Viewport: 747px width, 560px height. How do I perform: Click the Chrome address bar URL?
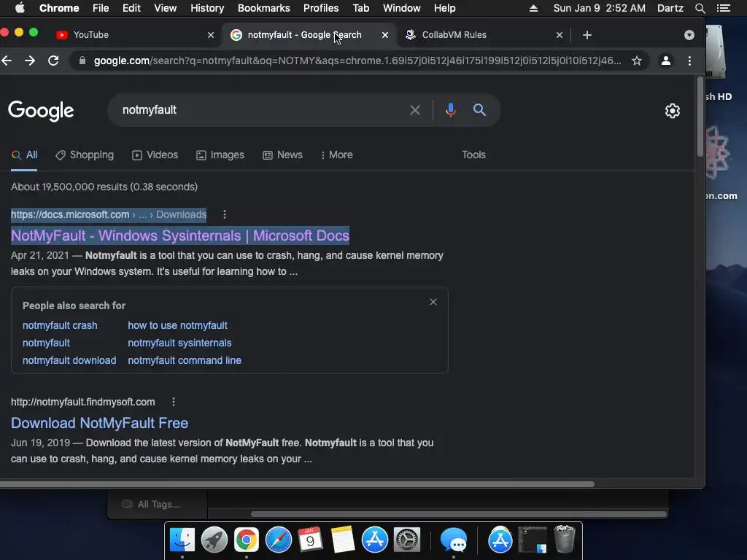pos(357,61)
